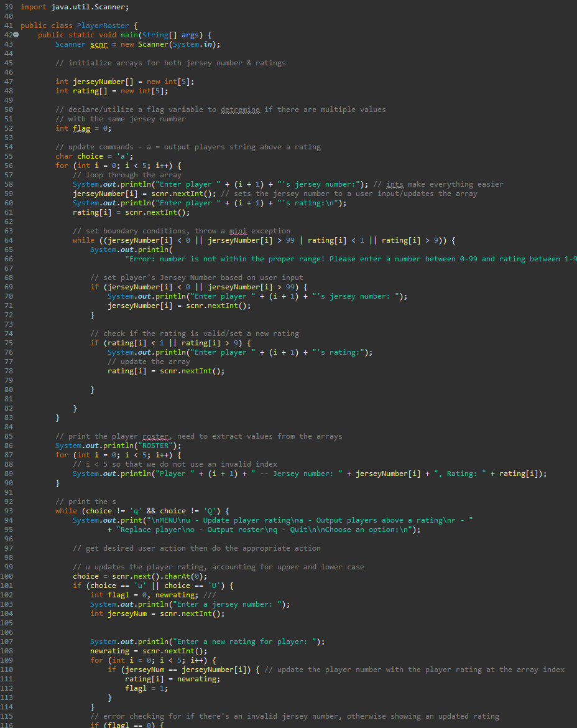The image size is (577, 728).
Task: Click 'jerseyNumber[]' declaration on line 47
Action: pos(103,82)
